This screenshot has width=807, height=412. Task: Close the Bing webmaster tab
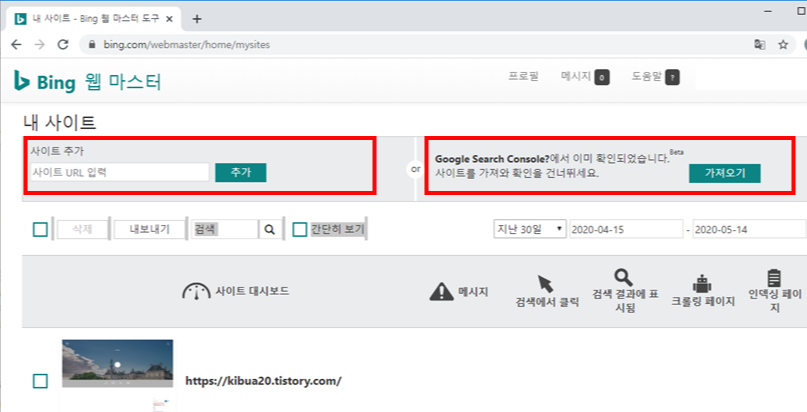(170, 19)
